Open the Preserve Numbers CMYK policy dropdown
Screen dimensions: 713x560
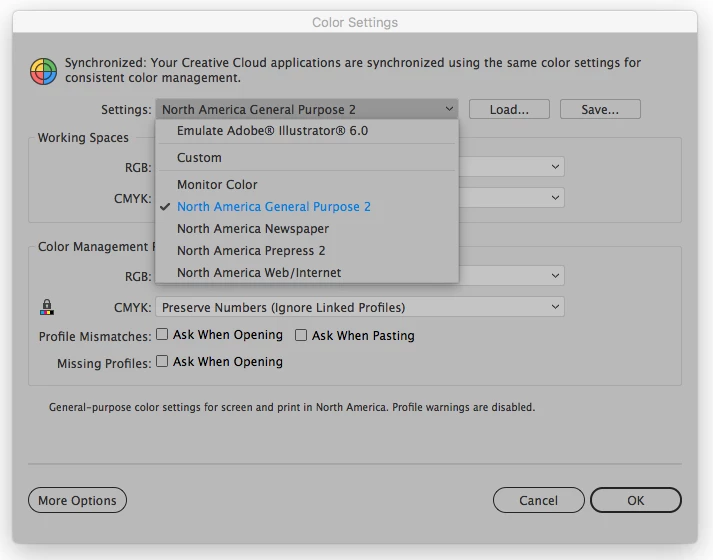click(x=360, y=307)
